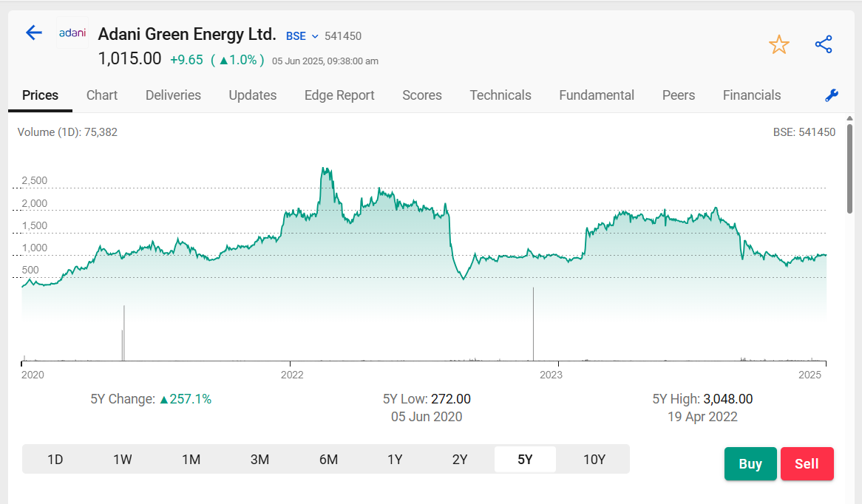Open the Technicals tab
Image resolution: width=862 pixels, height=504 pixels.
[500, 95]
